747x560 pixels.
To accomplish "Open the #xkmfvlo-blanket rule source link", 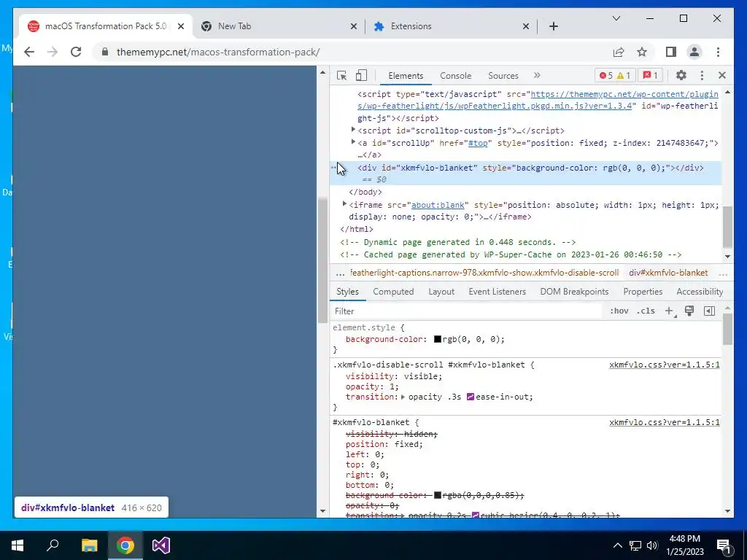I will (x=664, y=422).
